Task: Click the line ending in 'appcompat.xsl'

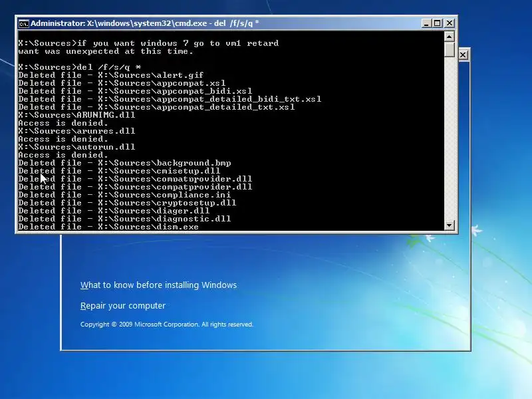Action: pyautogui.click(x=122, y=83)
